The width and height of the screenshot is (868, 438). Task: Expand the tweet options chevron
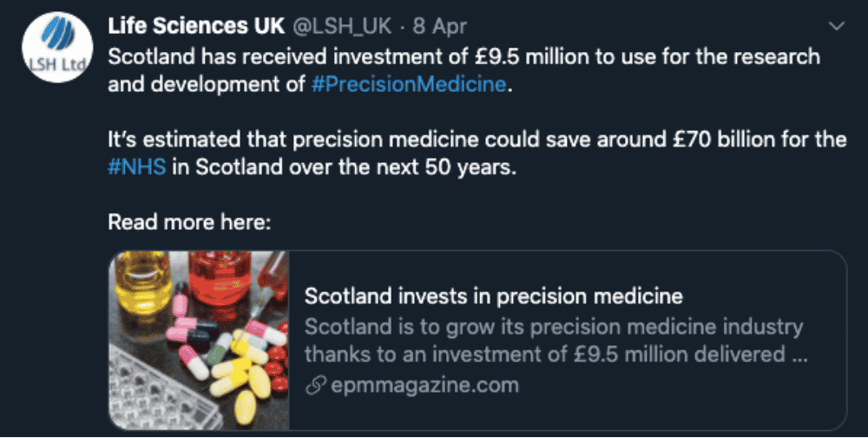click(837, 26)
